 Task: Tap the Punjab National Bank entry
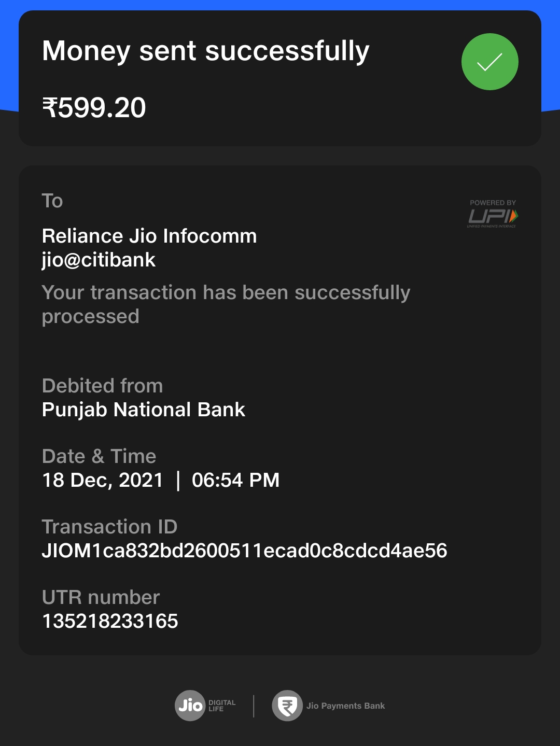[x=143, y=410]
